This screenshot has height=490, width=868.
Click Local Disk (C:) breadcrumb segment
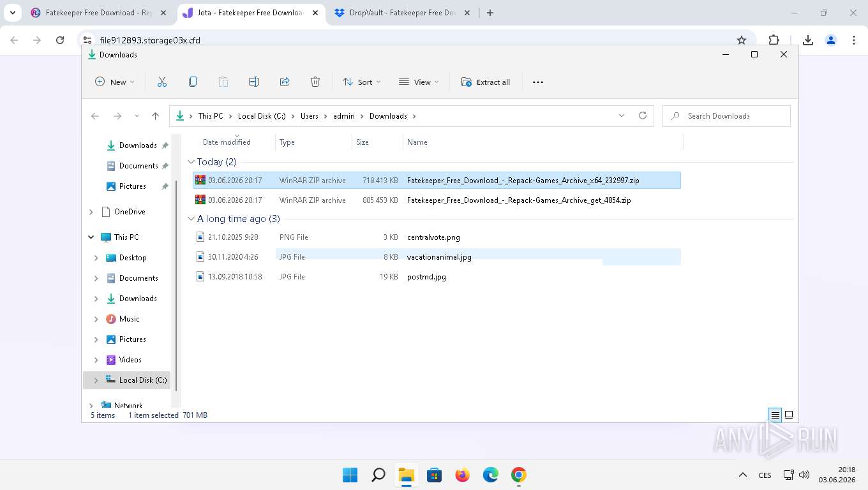click(x=262, y=116)
